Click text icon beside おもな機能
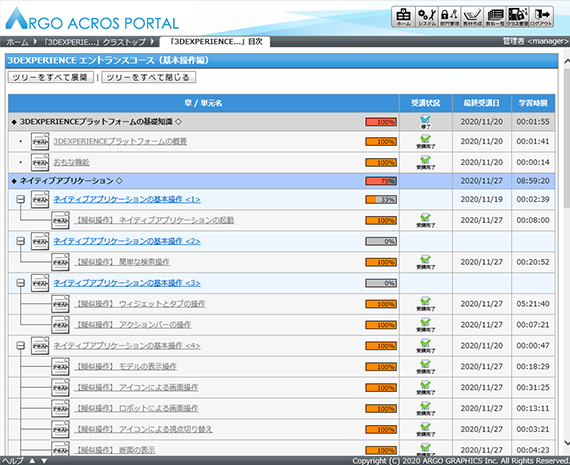 40,162
